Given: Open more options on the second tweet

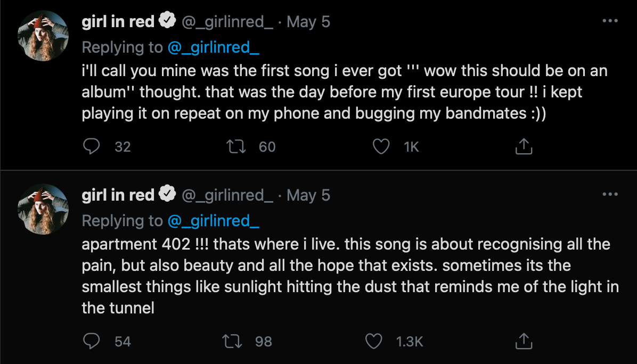Looking at the screenshot, I should (610, 195).
